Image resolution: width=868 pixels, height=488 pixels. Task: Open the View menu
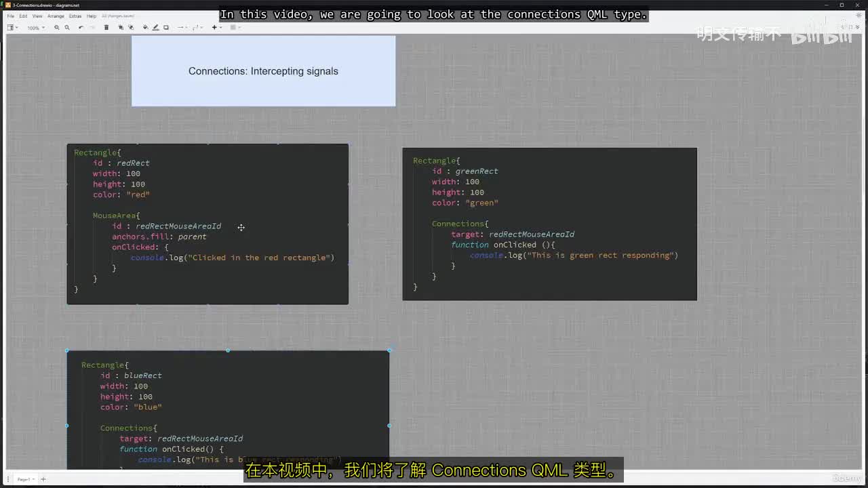coord(37,16)
